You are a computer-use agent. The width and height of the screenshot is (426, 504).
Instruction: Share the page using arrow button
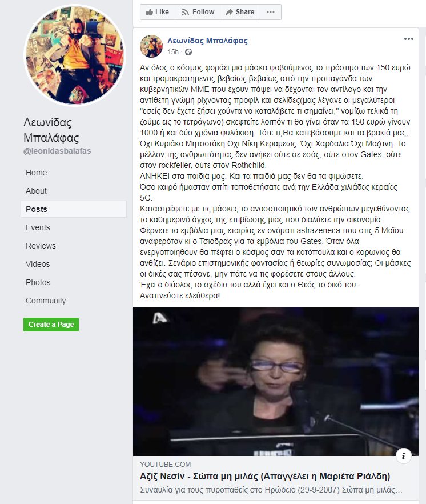(x=240, y=12)
